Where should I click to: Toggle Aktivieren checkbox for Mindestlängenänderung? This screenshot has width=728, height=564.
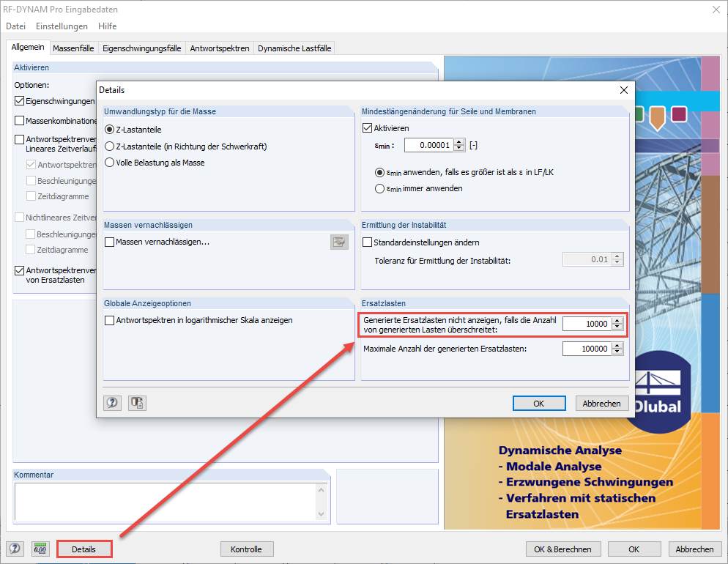[367, 128]
